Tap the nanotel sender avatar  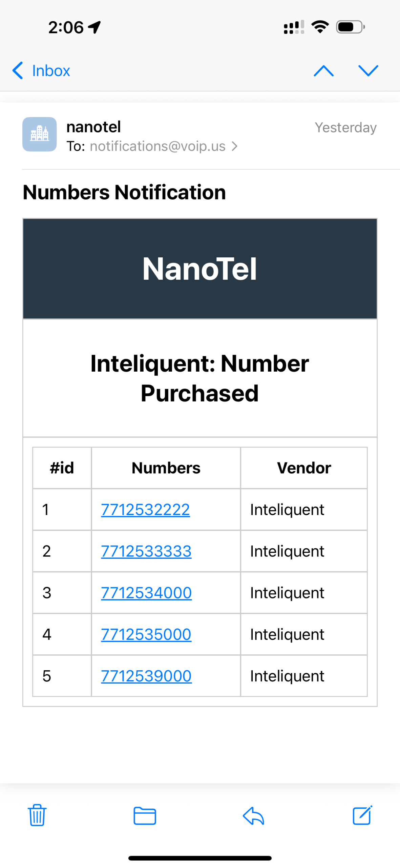click(x=40, y=134)
